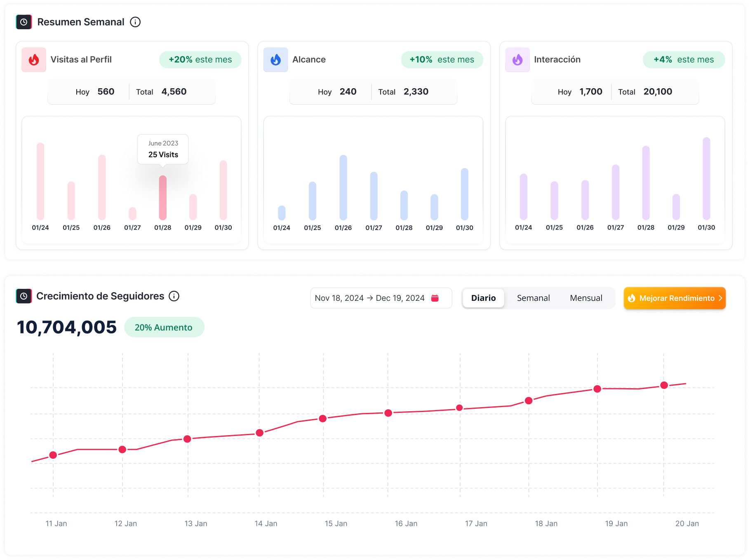Switch to Mensual view
750x560 pixels.
click(x=586, y=298)
